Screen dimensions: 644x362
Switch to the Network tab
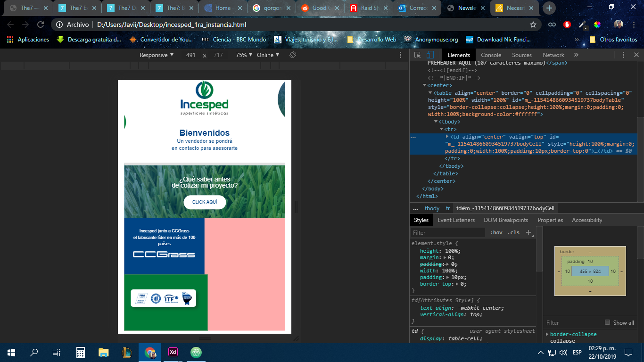click(553, 55)
